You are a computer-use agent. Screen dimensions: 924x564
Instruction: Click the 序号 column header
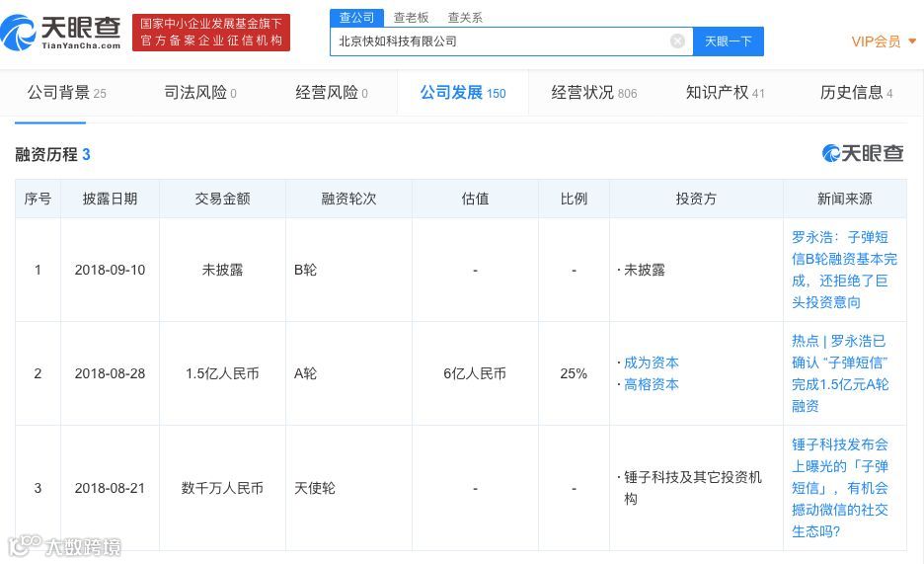pyautogui.click(x=38, y=199)
